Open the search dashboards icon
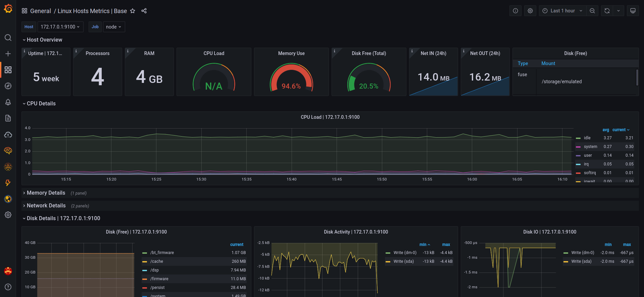 tap(8, 38)
